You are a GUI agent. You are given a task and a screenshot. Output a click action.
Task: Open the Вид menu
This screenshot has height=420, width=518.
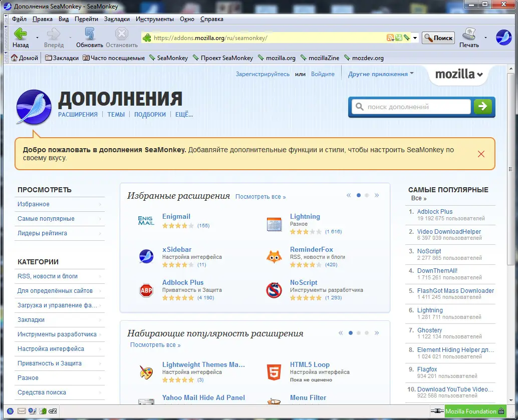coord(64,19)
